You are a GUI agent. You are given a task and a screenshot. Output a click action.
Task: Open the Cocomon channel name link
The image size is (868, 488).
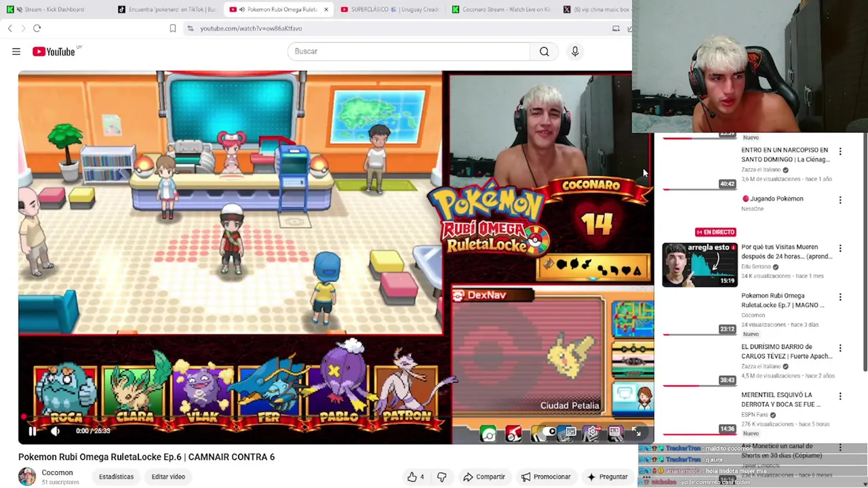click(57, 472)
